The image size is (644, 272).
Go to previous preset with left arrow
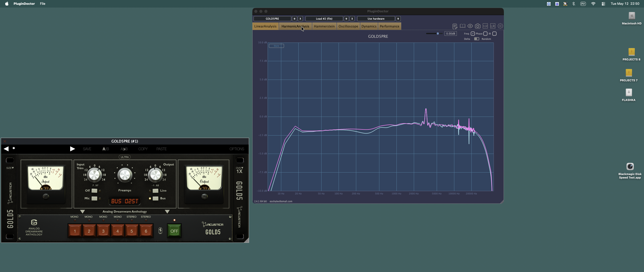(6, 149)
